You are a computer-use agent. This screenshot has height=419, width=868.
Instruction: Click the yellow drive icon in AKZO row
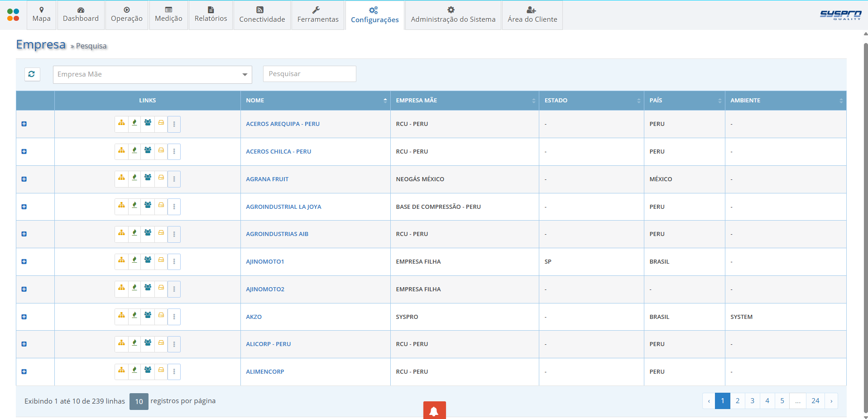[161, 316]
